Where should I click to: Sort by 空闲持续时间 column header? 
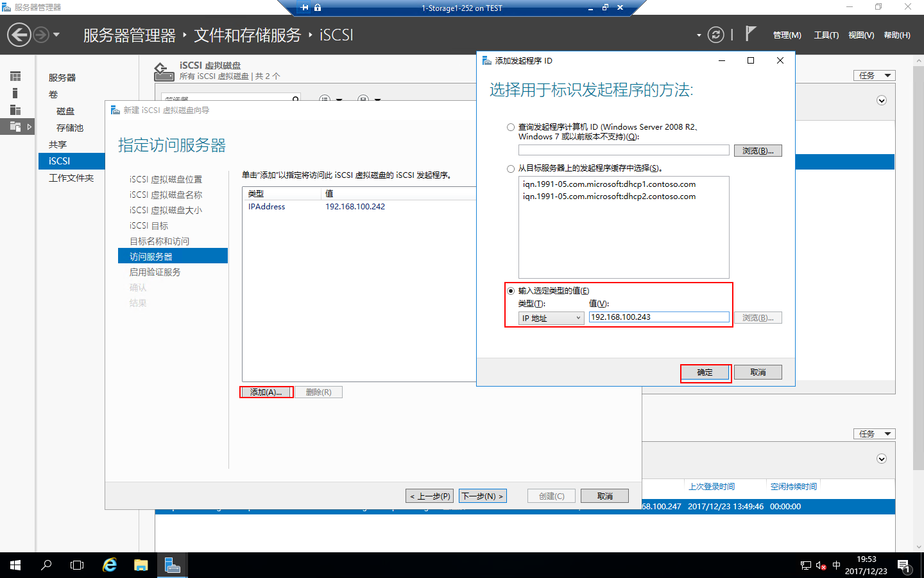pyautogui.click(x=794, y=487)
